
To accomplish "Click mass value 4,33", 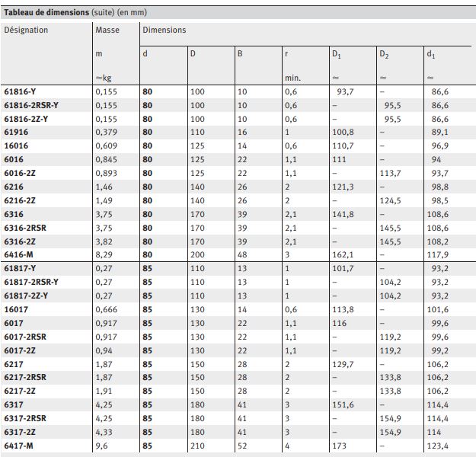I will point(104,432).
